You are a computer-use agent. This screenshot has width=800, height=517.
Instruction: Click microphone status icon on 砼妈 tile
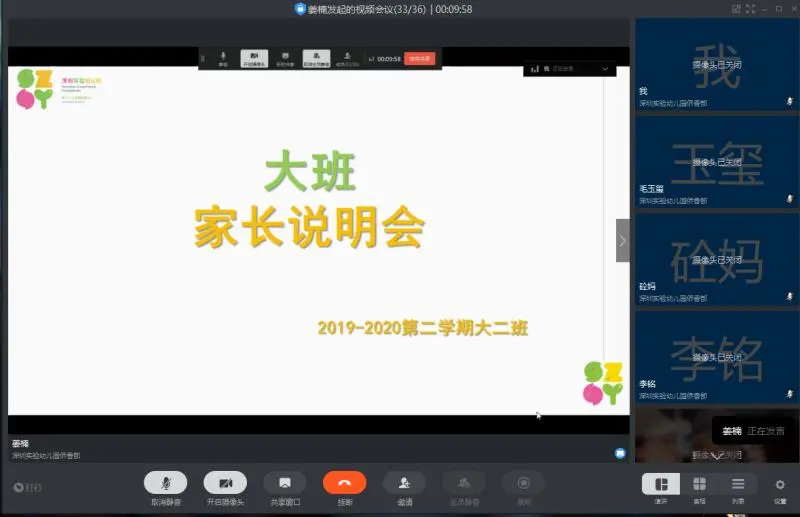pyautogui.click(x=790, y=297)
